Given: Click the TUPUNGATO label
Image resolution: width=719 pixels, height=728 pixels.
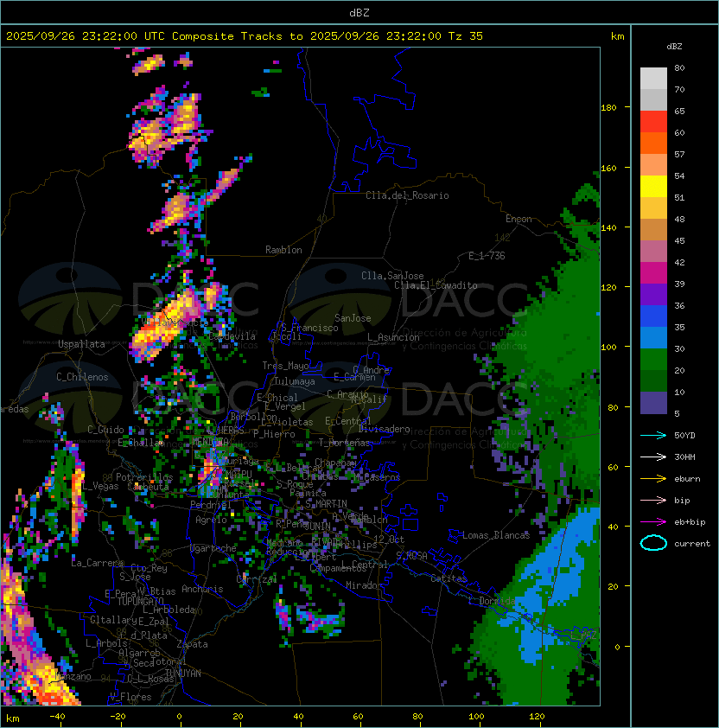Looking at the screenshot, I should point(140,602).
